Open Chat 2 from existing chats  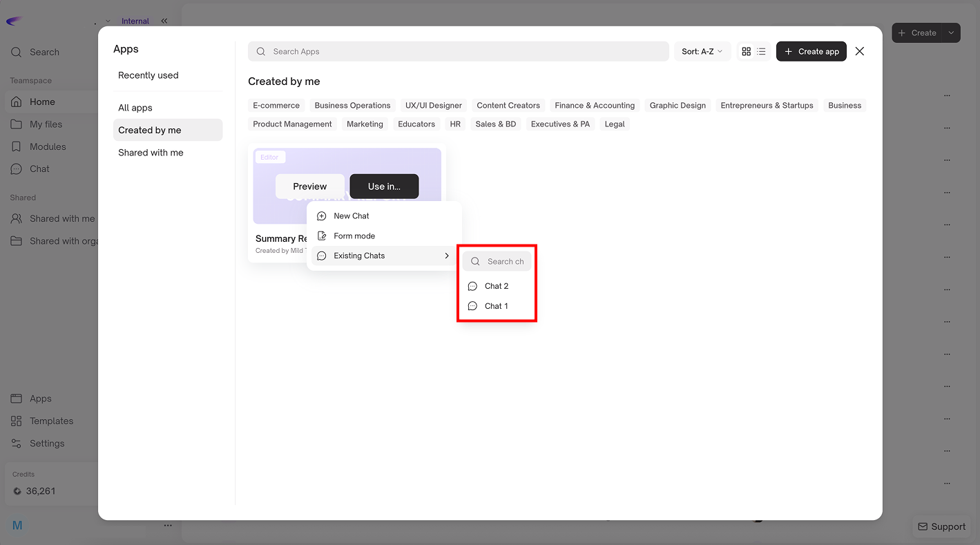pos(496,286)
